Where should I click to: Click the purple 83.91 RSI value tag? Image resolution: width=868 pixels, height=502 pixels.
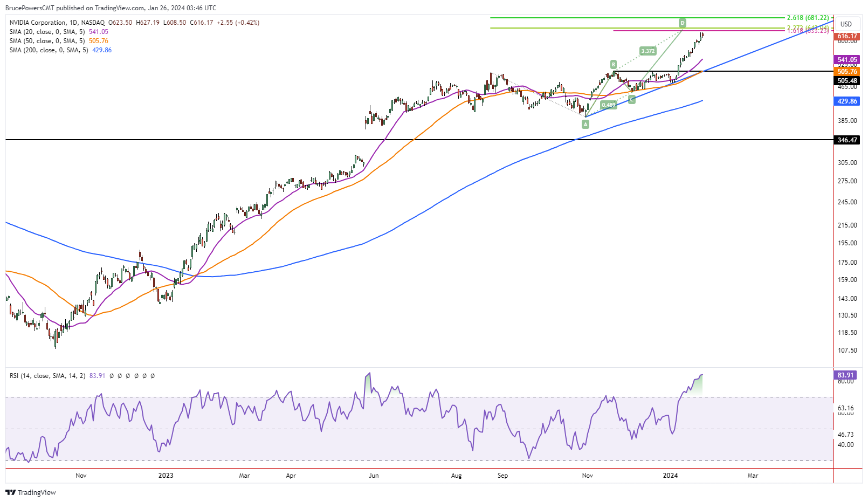pos(845,375)
